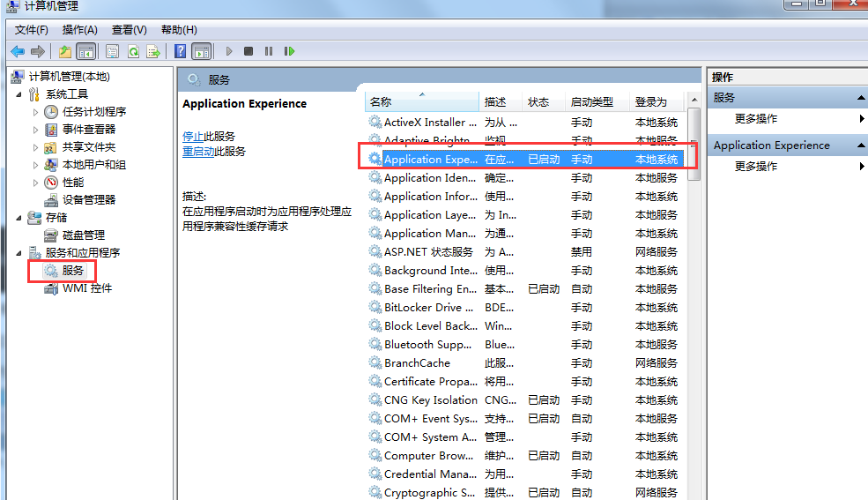
Task: Click the Up one level folder icon
Action: (65, 51)
